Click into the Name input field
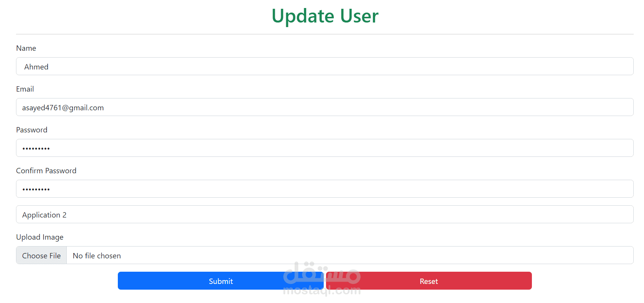This screenshot has height=303, width=644. coord(324,66)
